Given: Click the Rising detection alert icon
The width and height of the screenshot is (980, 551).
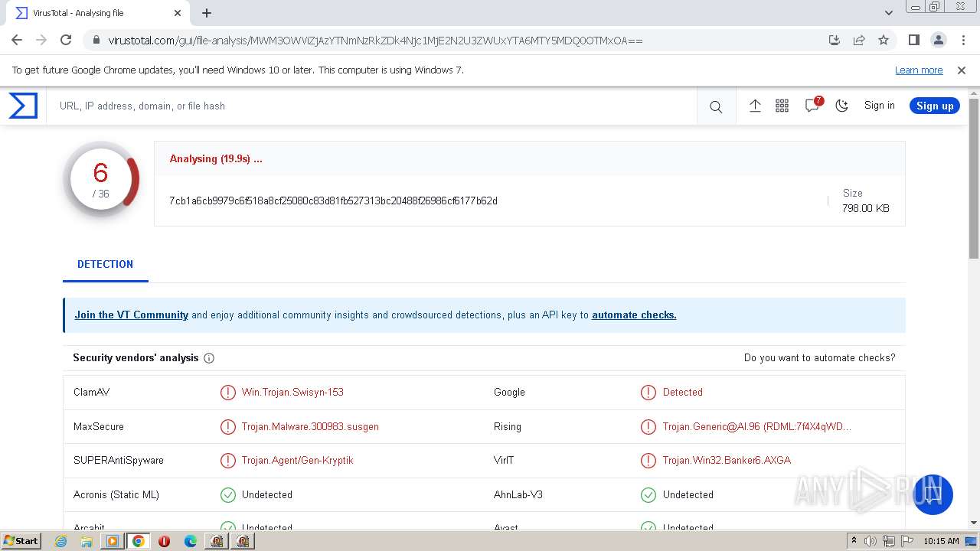Looking at the screenshot, I should point(648,426).
